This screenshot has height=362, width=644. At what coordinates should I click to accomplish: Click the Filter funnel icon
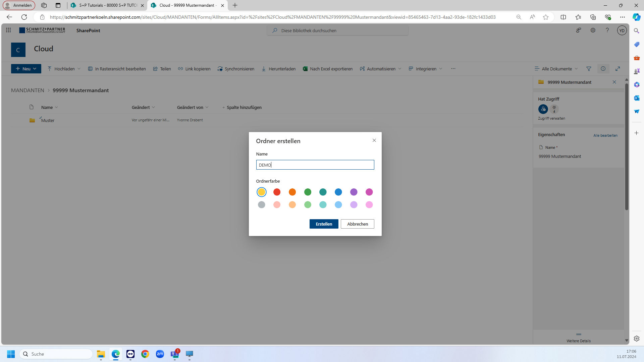589,69
